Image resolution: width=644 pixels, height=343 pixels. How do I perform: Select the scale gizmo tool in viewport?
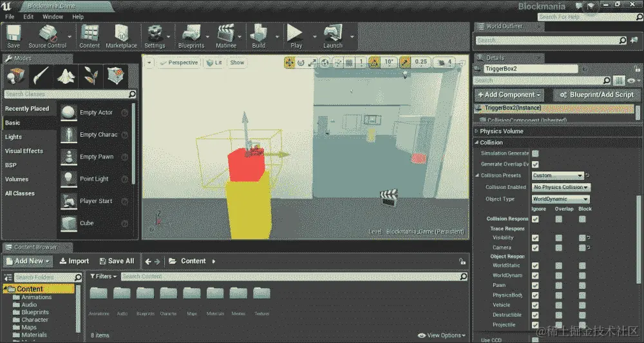(x=312, y=63)
